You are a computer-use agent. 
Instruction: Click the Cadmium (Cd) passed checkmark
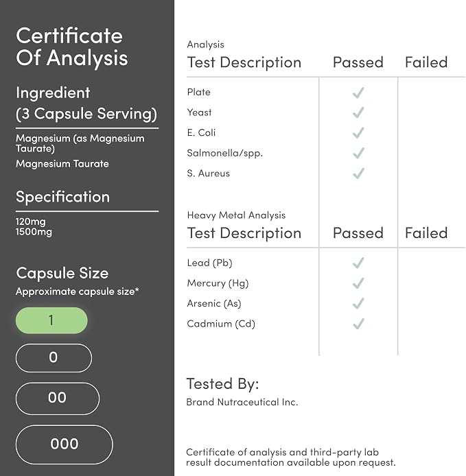[x=358, y=324]
